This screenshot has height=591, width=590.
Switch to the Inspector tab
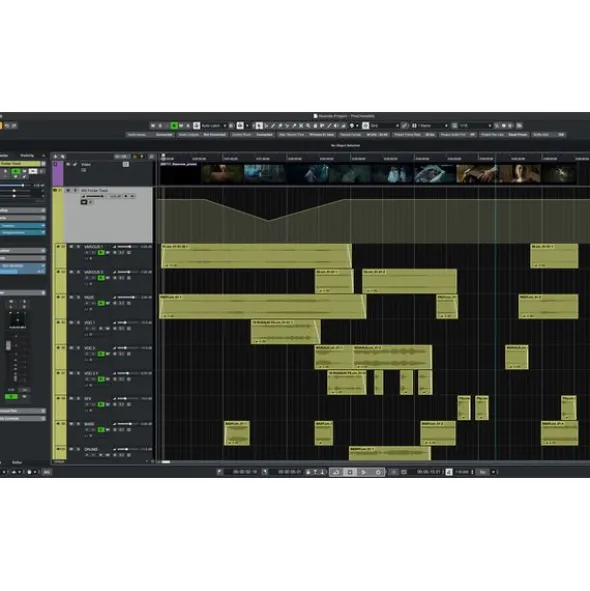point(4,155)
